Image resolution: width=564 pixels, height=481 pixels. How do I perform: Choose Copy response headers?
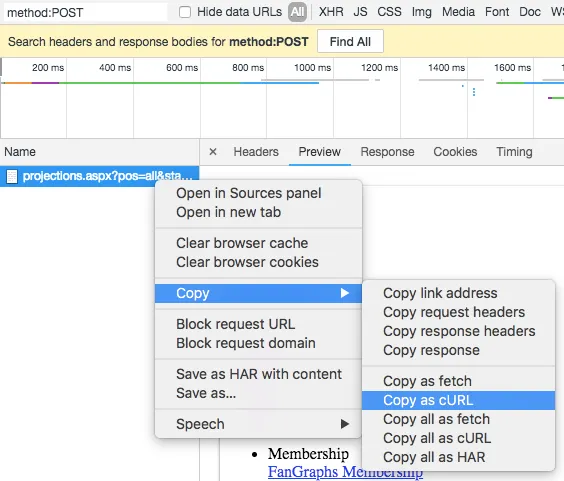[x=459, y=331]
